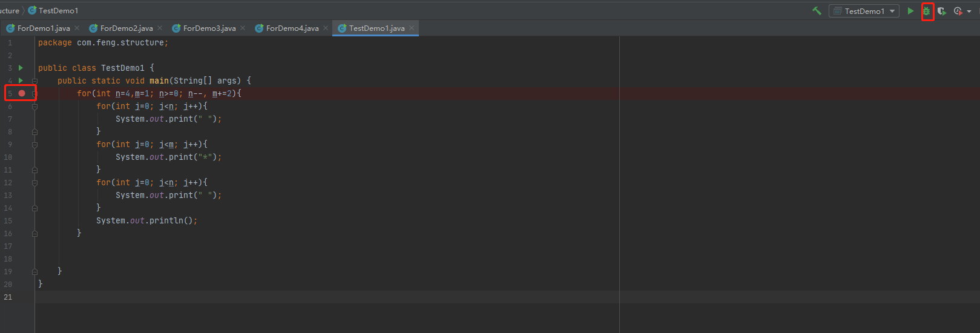Click line number 1 in the gutter

tap(10, 42)
